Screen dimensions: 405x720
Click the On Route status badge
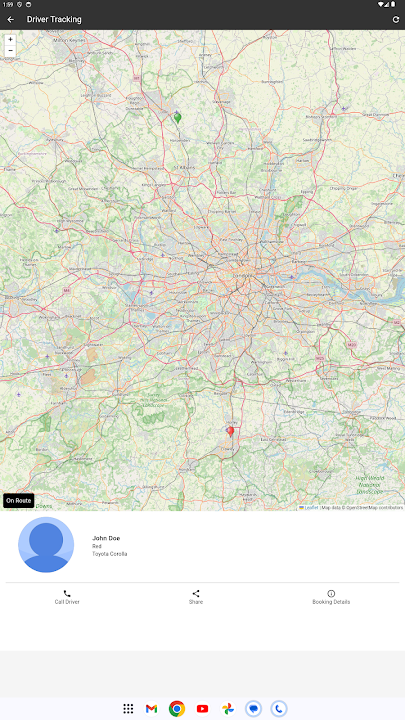(x=19, y=501)
